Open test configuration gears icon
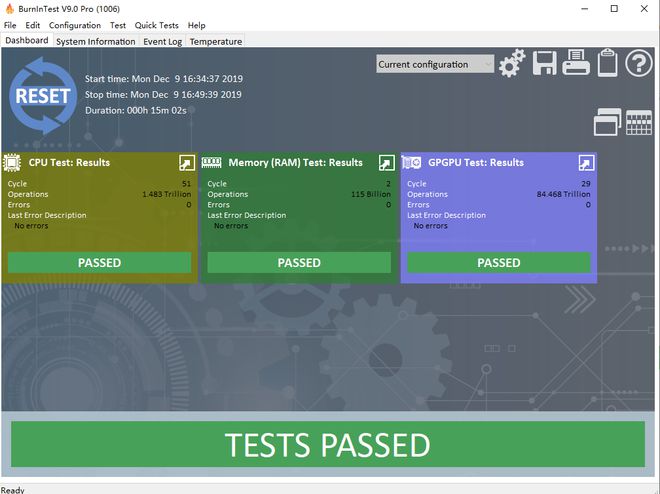The height and width of the screenshot is (494, 660). [x=512, y=63]
